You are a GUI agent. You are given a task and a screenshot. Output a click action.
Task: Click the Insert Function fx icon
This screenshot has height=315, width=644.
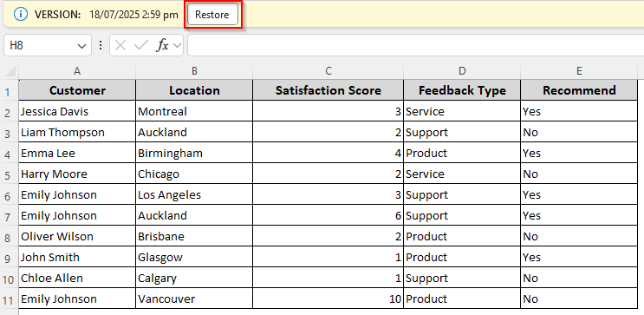162,45
